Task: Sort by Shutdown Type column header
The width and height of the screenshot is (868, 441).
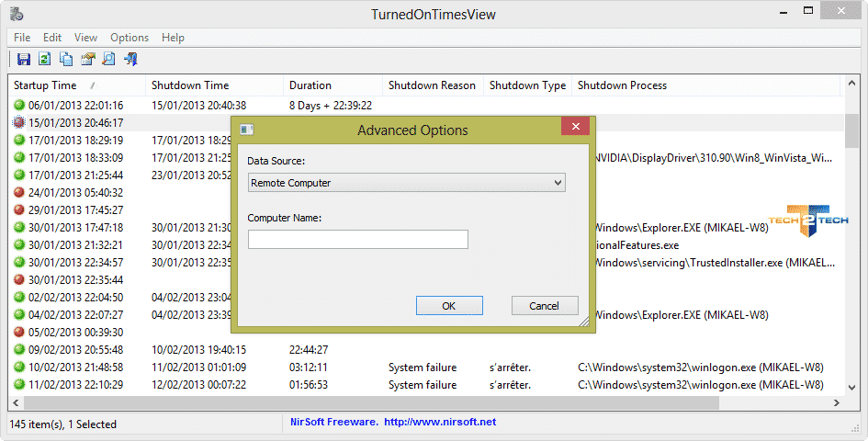Action: click(527, 85)
